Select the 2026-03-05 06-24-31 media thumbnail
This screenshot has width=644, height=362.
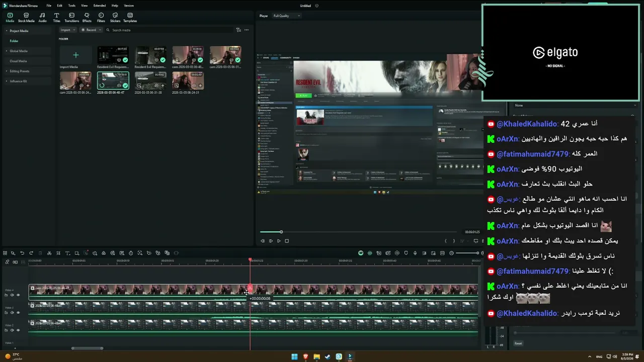pos(188,80)
